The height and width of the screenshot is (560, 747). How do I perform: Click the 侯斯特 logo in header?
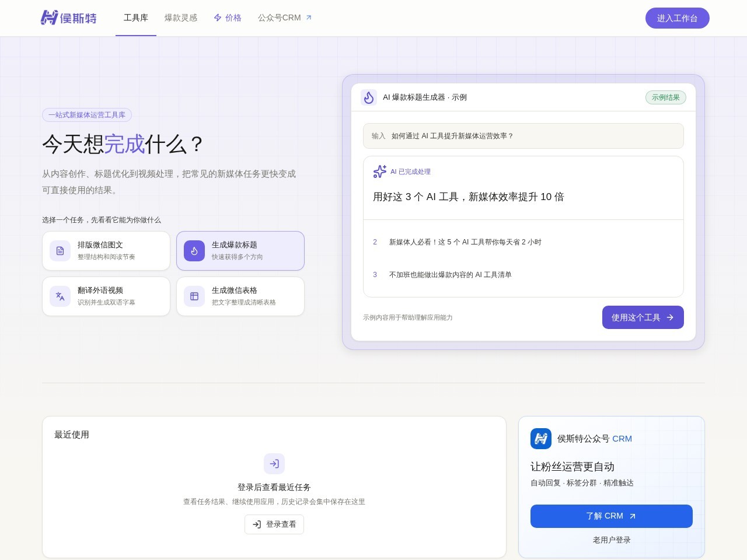click(68, 18)
